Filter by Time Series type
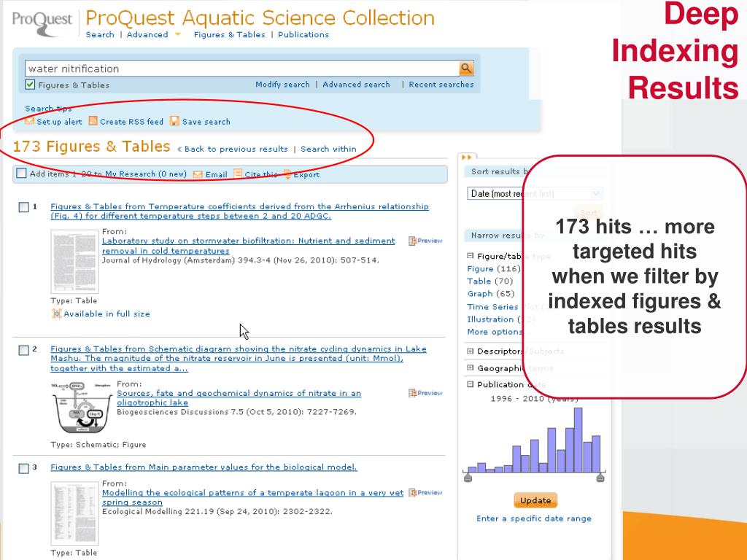Image resolution: width=747 pixels, height=560 pixels. (492, 307)
